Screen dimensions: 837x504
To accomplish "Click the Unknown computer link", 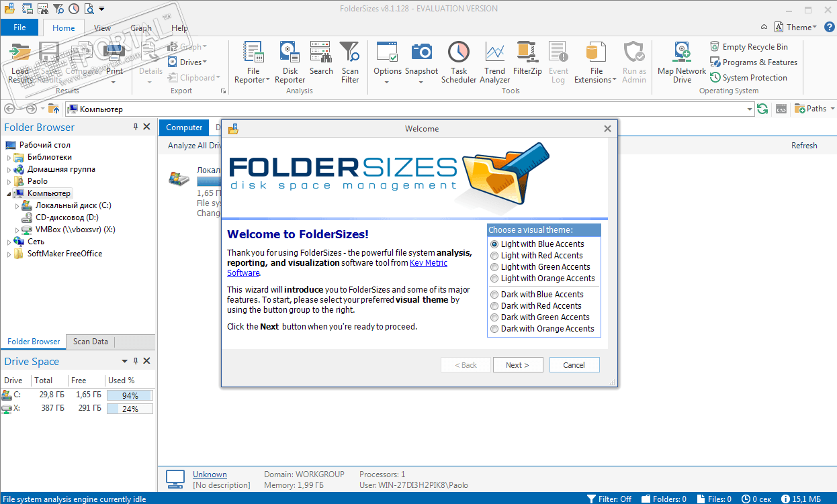I will [210, 474].
